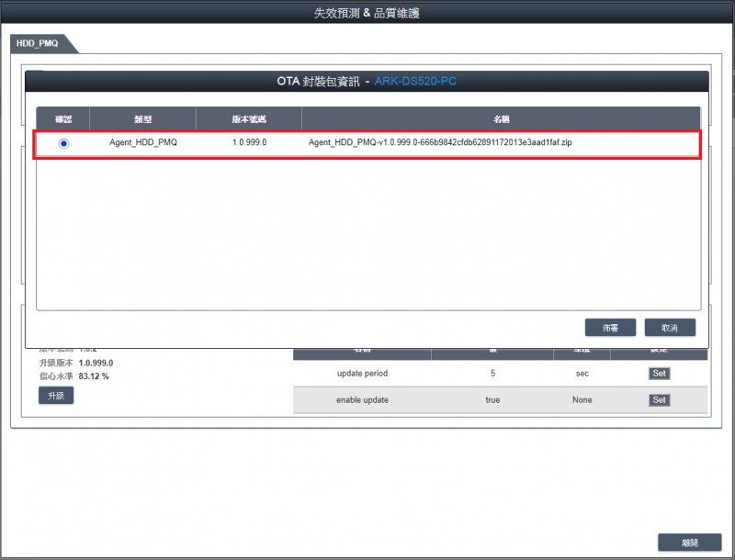735x560 pixels.
Task: Click the version 1.0.999.0 cell in package row
Action: [249, 144]
